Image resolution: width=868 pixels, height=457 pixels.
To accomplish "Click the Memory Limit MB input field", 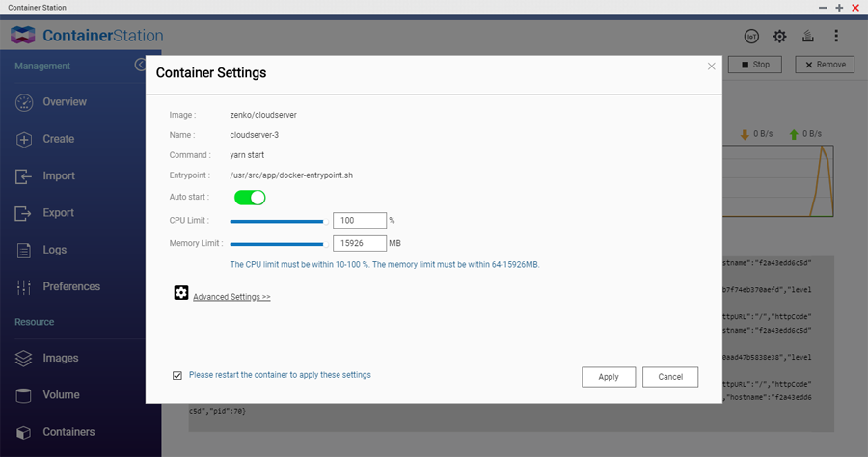I will coord(360,243).
